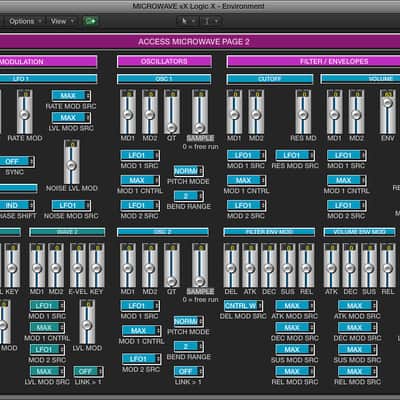Click the OSC 1 SAMPLE slider
This screenshot has width=400, height=400.
tap(200, 112)
